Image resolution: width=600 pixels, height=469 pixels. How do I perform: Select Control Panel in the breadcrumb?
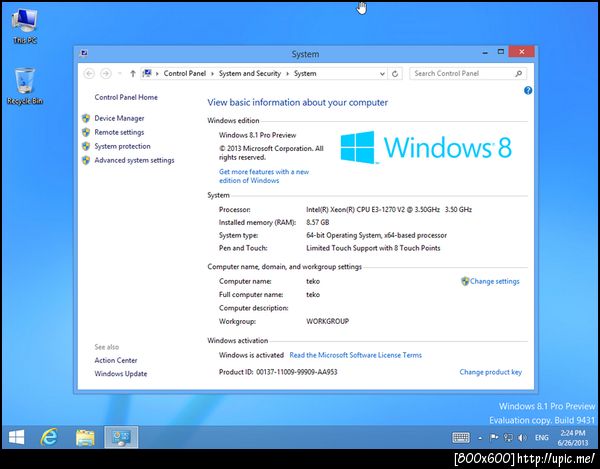pos(184,73)
